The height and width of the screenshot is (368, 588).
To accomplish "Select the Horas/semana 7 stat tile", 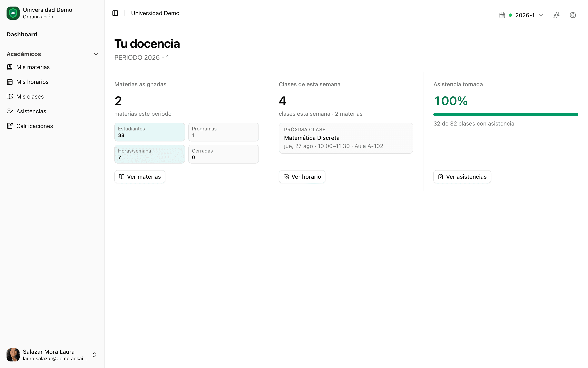I will pyautogui.click(x=149, y=154).
